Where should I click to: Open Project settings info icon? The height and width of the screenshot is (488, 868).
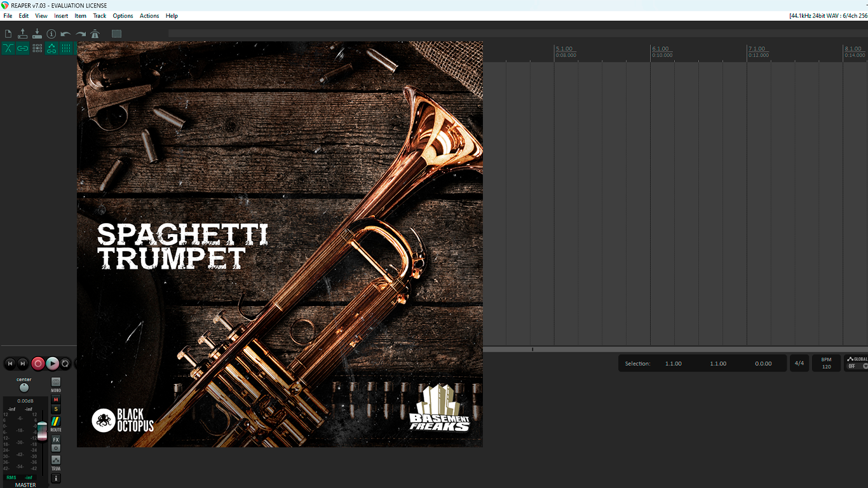pos(51,34)
